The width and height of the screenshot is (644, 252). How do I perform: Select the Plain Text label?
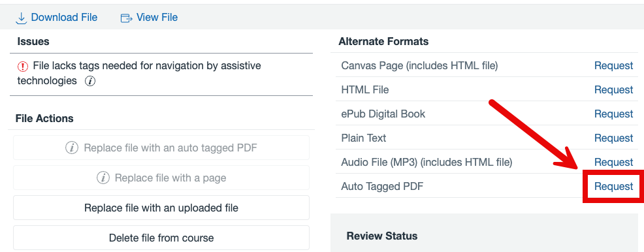click(364, 138)
